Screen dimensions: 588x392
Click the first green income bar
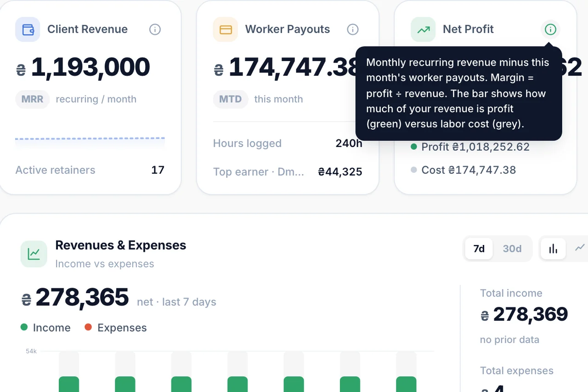pos(69,384)
